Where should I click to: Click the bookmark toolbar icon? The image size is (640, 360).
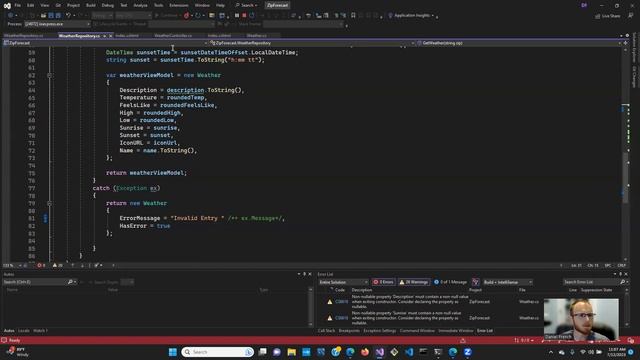click(353, 16)
